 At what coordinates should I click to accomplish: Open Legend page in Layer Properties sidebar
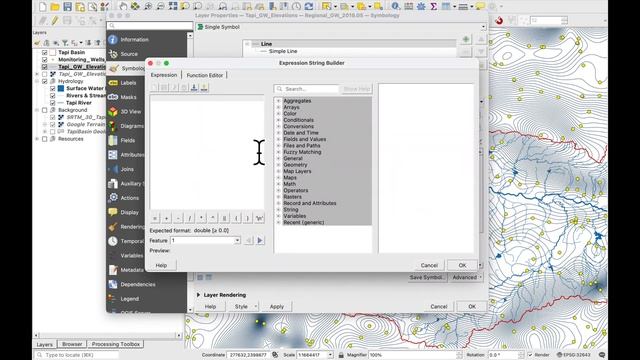pos(147,299)
